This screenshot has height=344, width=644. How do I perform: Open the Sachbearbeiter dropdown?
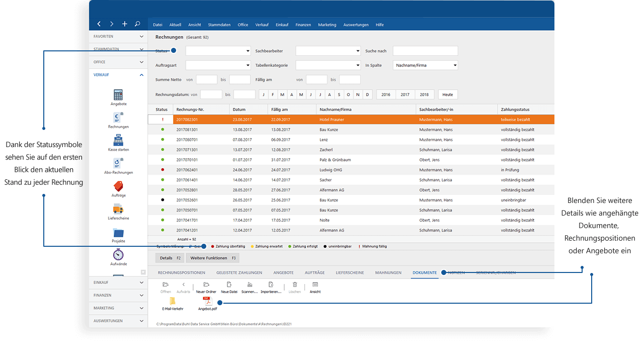328,51
